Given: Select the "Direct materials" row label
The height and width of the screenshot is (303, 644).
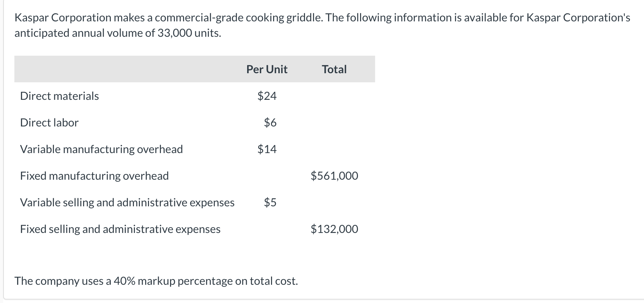Looking at the screenshot, I should (x=60, y=96).
